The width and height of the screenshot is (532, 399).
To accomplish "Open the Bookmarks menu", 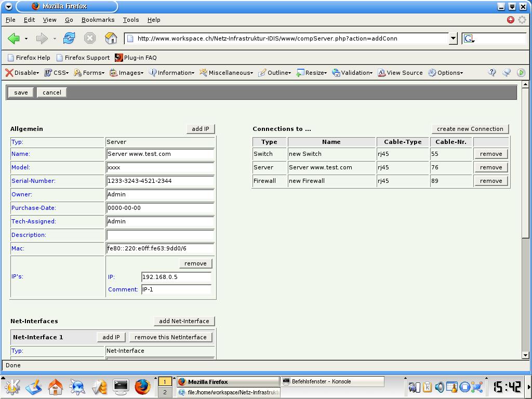I will tap(98, 20).
